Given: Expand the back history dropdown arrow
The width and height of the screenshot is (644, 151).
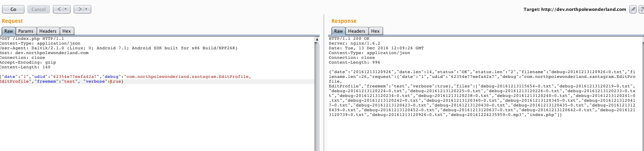Looking at the screenshot, I should click(66, 9).
